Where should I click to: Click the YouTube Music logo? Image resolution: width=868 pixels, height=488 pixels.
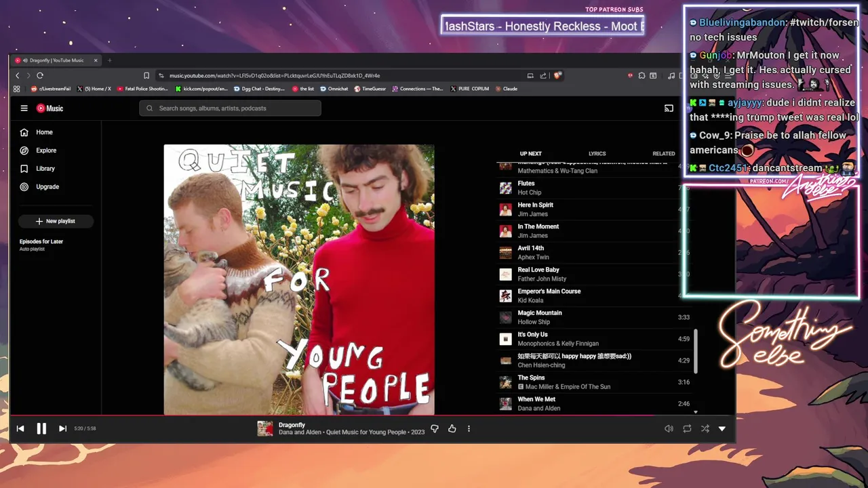(50, 108)
